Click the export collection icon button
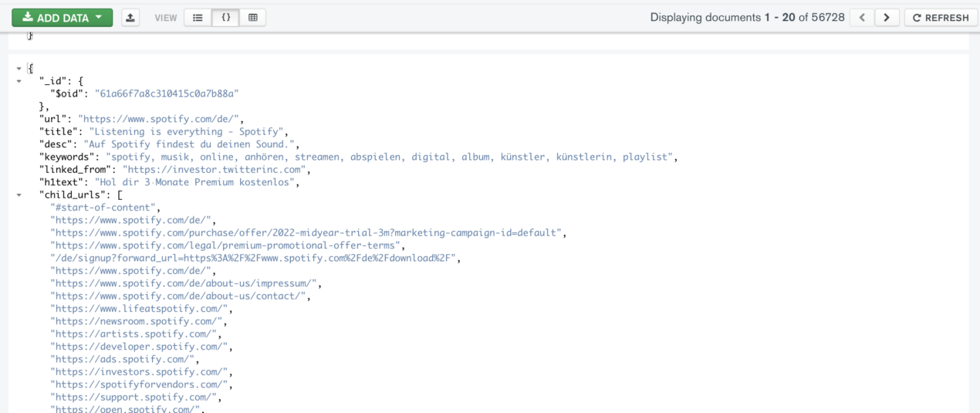 click(x=130, y=17)
